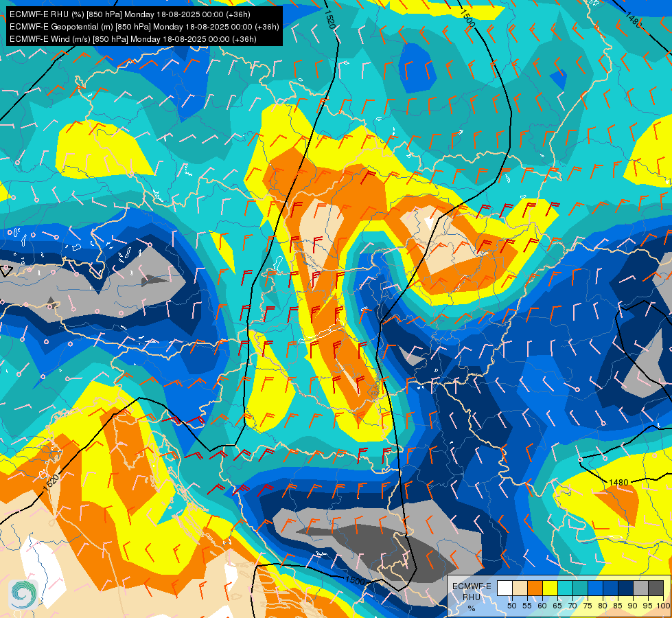Select the light gray 90-95 legend swatch
This screenshot has height=618, width=672.
640,588
